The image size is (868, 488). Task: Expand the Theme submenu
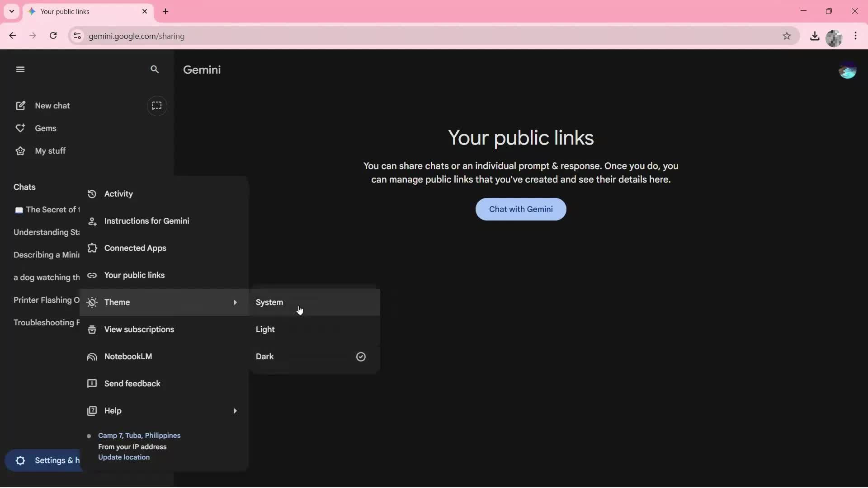point(117,302)
